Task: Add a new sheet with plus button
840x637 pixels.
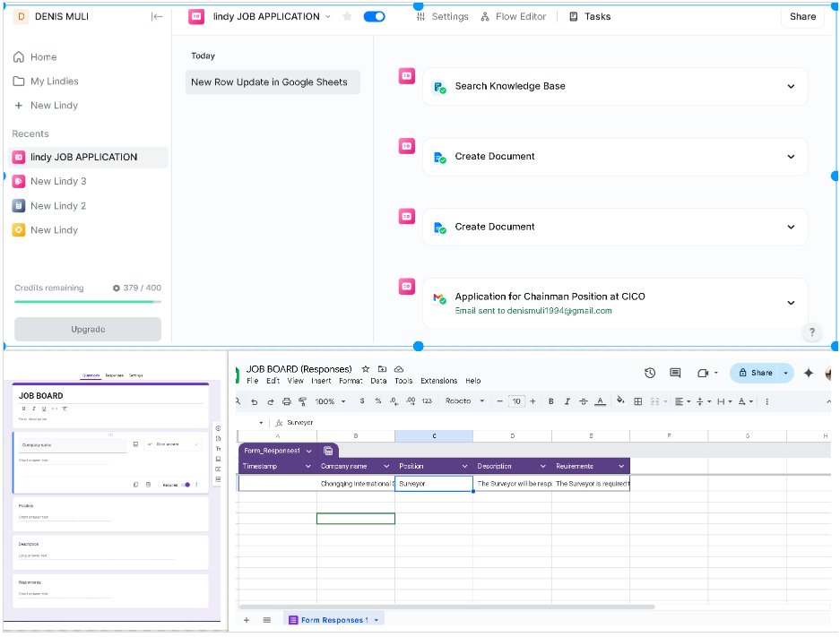Action: pyautogui.click(x=247, y=620)
